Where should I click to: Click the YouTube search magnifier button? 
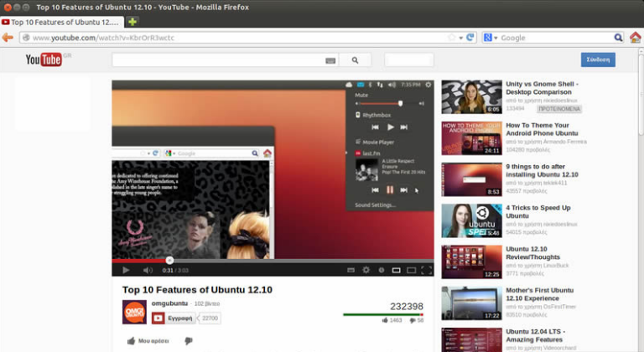[x=355, y=60]
